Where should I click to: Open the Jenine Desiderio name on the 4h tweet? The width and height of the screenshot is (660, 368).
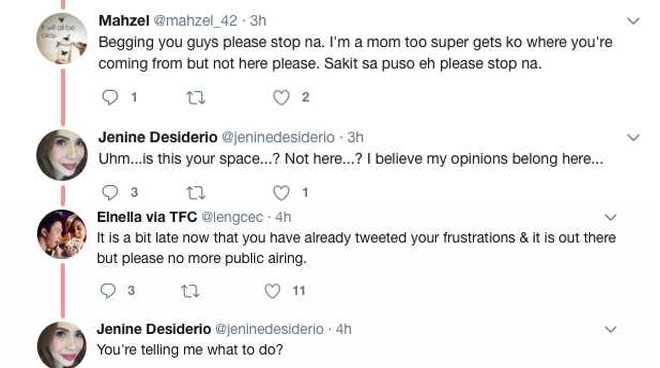154,329
